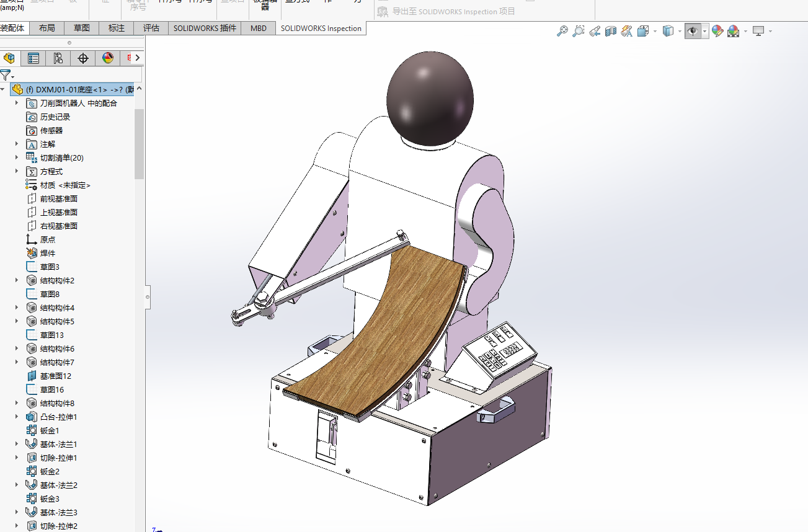808x532 pixels.
Task: Select 钣金1 feature
Action: coord(50,430)
